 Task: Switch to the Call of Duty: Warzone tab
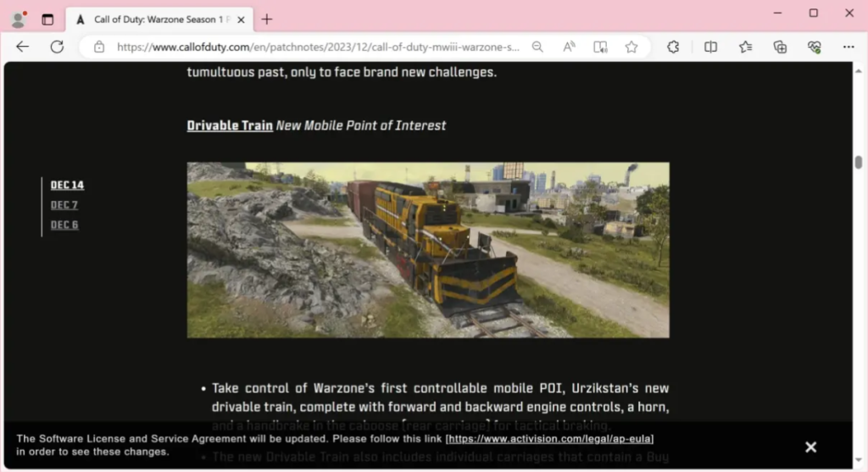point(159,19)
